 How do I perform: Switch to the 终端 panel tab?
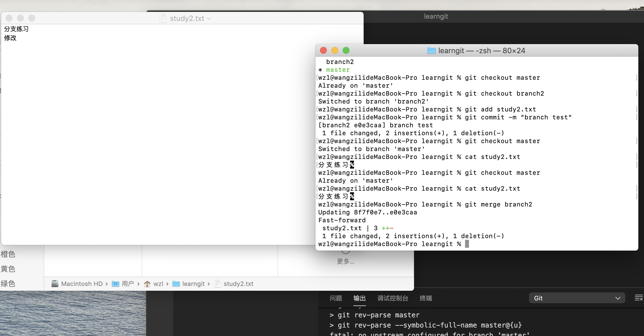point(426,298)
